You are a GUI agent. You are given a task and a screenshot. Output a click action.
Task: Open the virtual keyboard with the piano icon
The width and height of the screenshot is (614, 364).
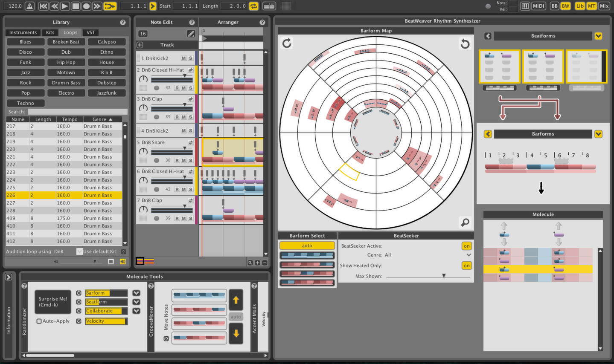(x=525, y=6)
